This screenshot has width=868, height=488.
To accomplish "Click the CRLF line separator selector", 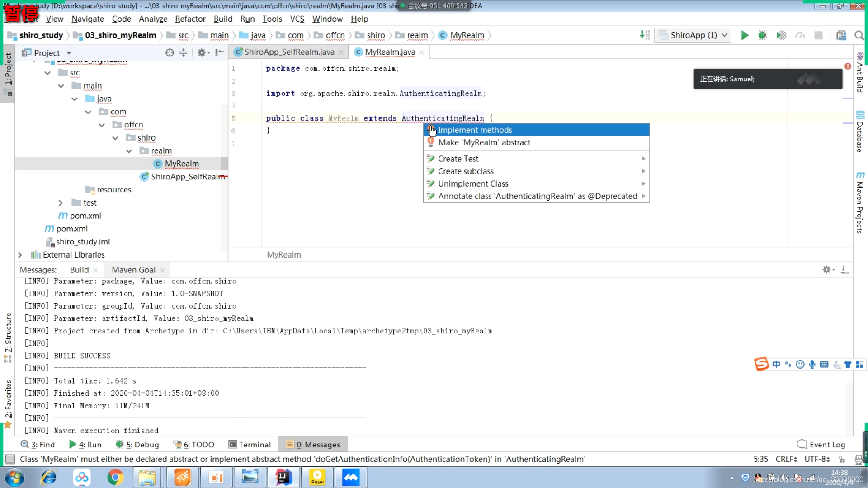I will point(786,459).
